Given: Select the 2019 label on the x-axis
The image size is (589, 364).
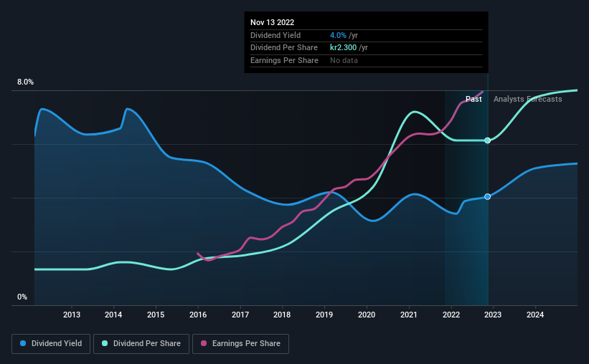Looking at the screenshot, I should [324, 315].
